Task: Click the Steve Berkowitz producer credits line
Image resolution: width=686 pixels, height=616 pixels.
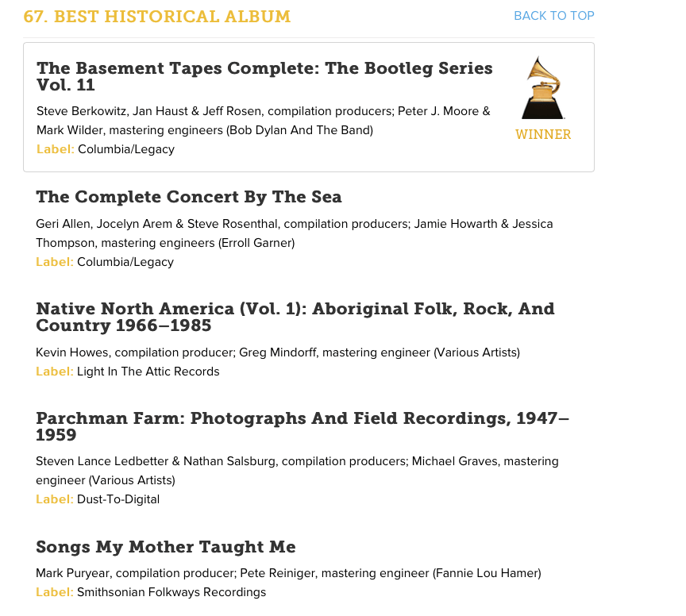Action: [x=264, y=111]
